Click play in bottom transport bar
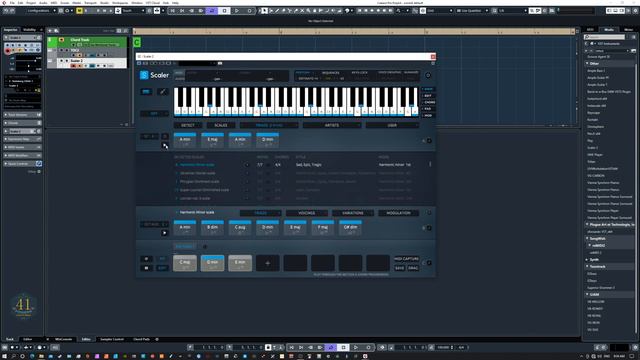 tap(356, 347)
